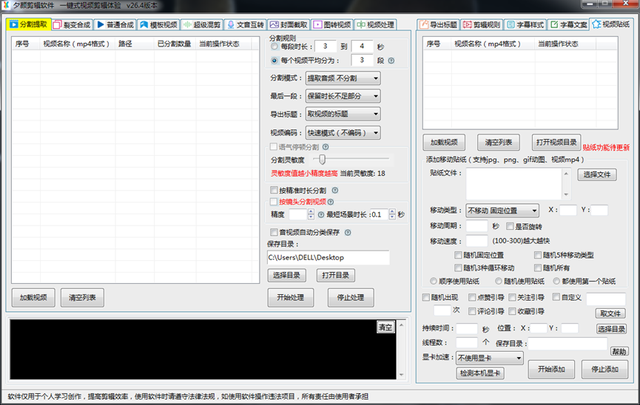Viewport: 640px width, 405px height.
Task: Click the 超级混剪 tab's green waveform icon
Action: tap(187, 25)
